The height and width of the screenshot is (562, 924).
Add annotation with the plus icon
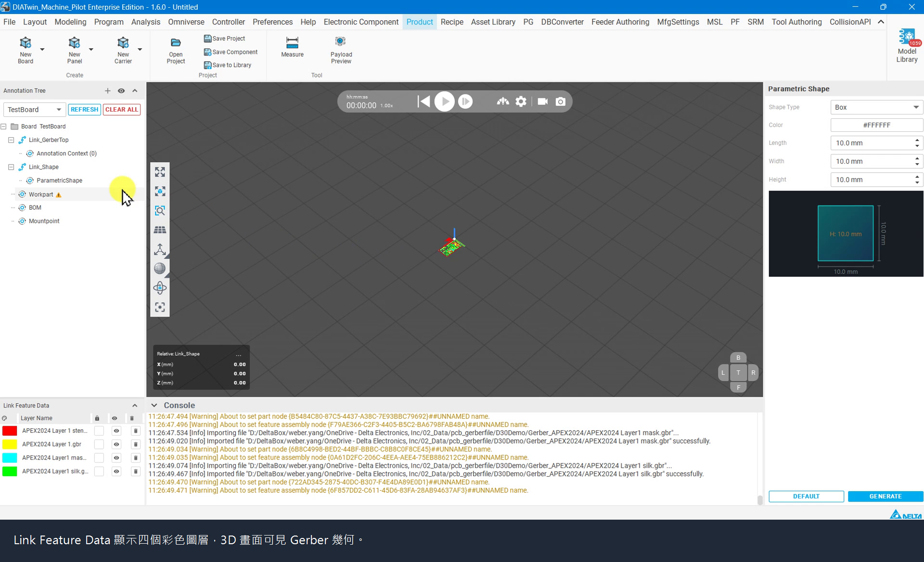107,91
